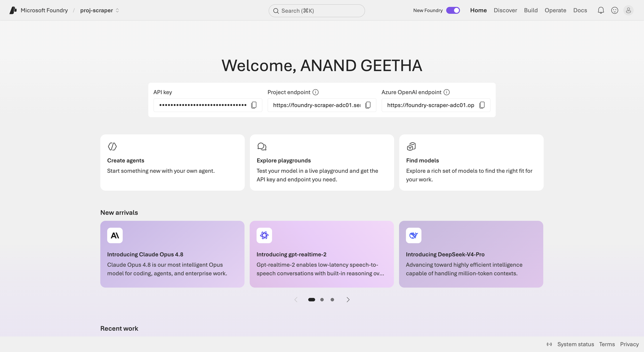Click the gpt-realtime-2 model logo
Viewport: 644px width, 352px height.
point(264,235)
